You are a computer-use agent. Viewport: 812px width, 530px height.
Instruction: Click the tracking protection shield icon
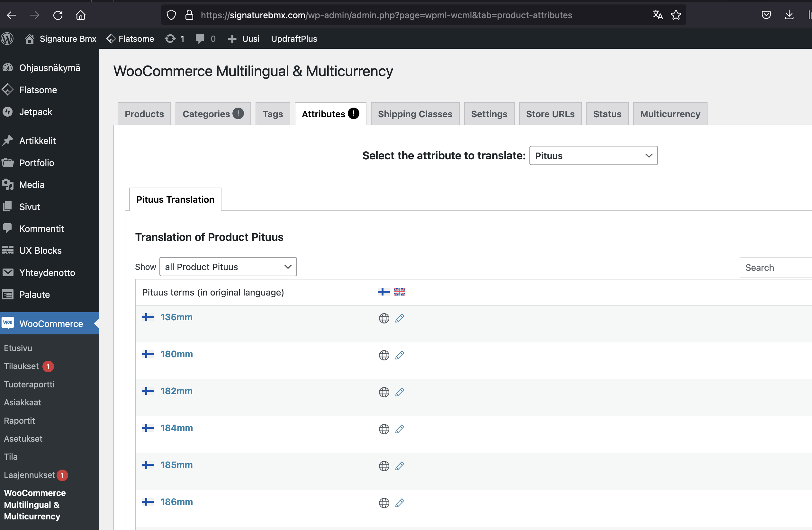point(171,15)
